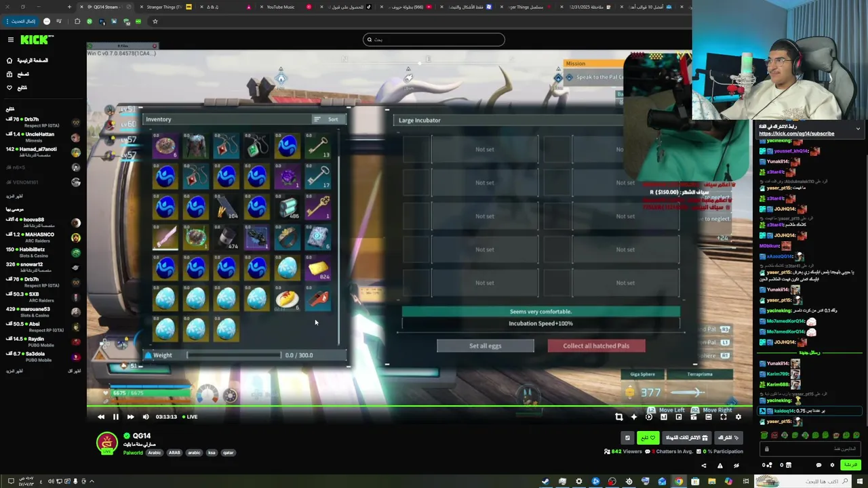This screenshot has height=488, width=868.
Task: Expand Show more under Following list
Action: [x=14, y=197]
